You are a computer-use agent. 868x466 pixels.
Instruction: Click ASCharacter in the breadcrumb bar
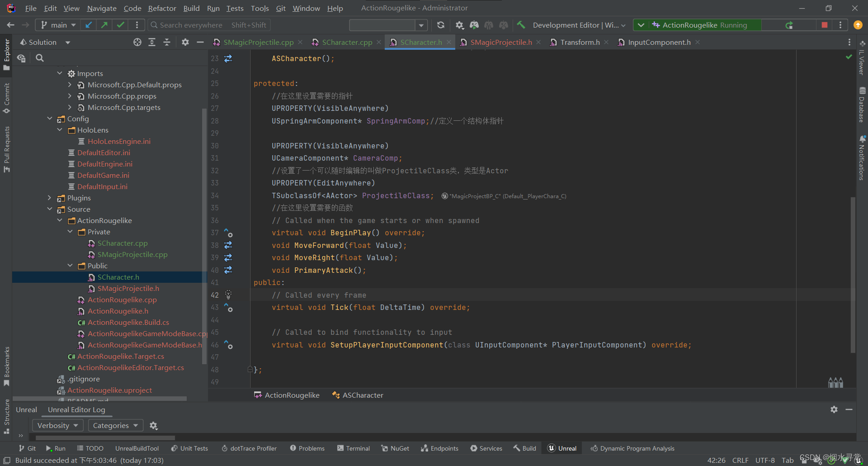pos(362,395)
